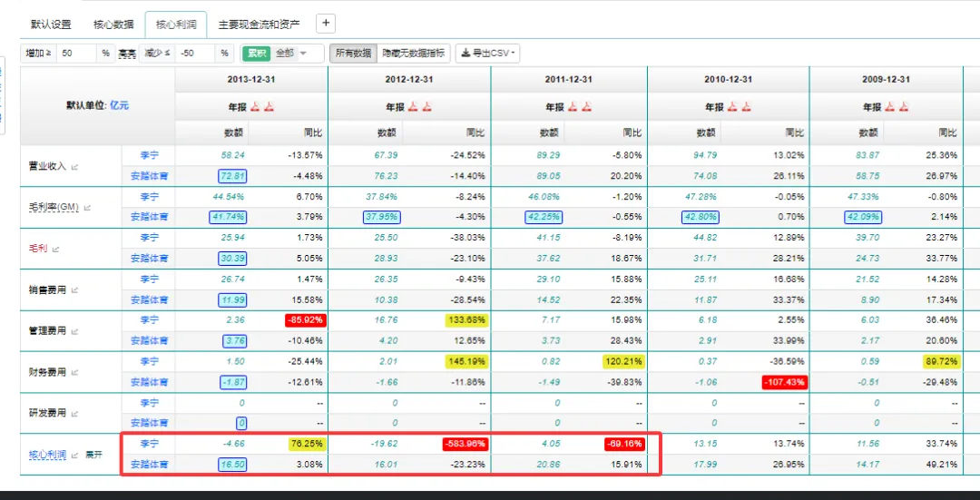
Task: Open the 导出CSV dropdown
Action: pyautogui.click(x=487, y=54)
